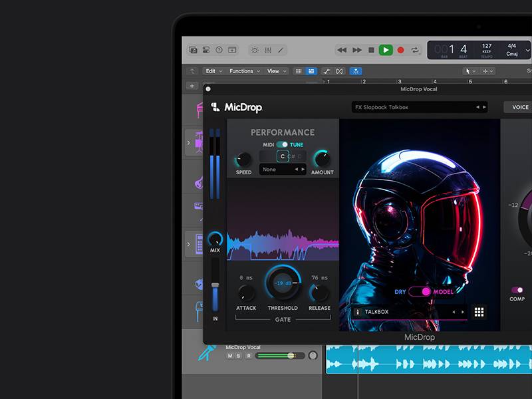Click the Record button in the transport
Viewport: 532px width, 399px height.
(x=400, y=49)
